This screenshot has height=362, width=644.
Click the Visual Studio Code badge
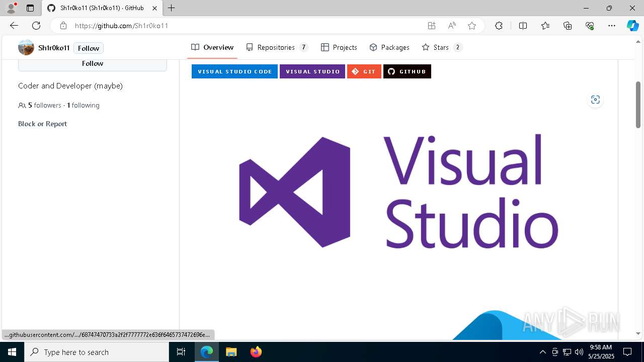pyautogui.click(x=234, y=71)
